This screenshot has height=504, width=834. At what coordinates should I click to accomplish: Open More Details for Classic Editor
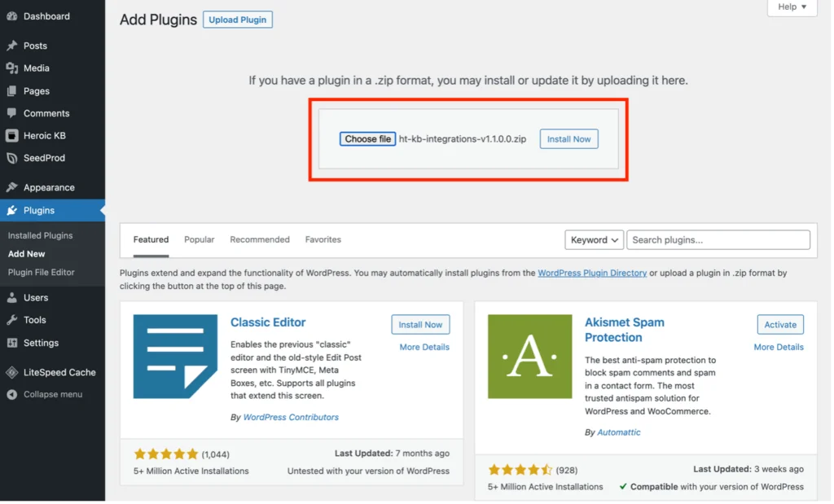(x=424, y=347)
